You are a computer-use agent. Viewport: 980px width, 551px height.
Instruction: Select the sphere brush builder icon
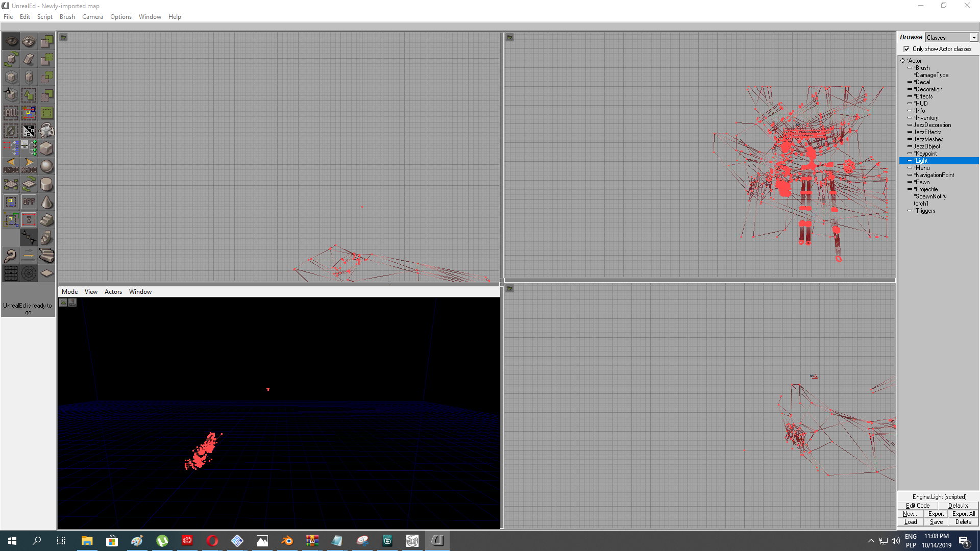pyautogui.click(x=46, y=166)
